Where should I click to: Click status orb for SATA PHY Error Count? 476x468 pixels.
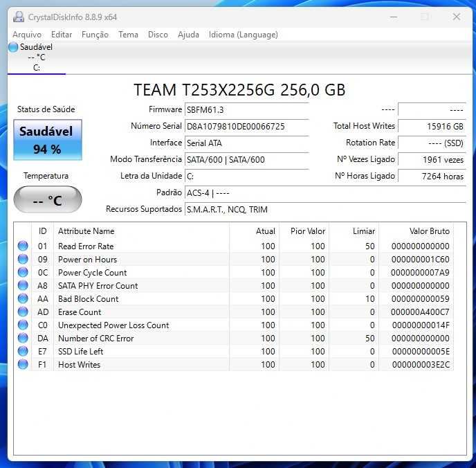click(x=23, y=285)
